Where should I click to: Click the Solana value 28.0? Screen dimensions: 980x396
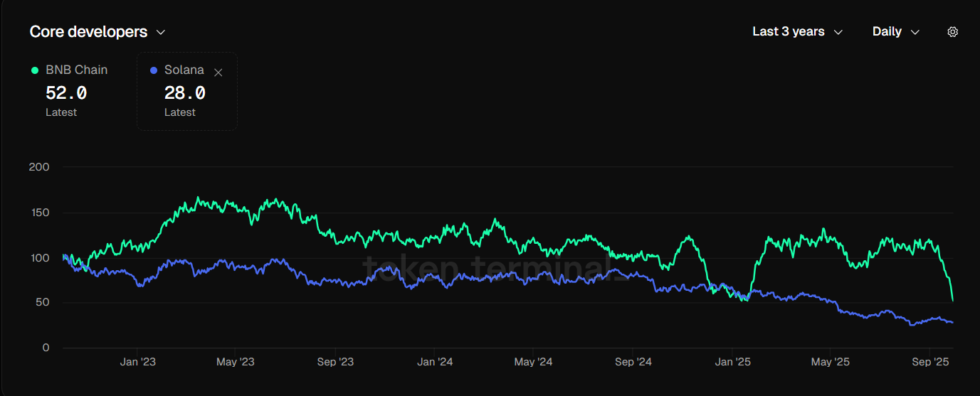click(x=185, y=93)
